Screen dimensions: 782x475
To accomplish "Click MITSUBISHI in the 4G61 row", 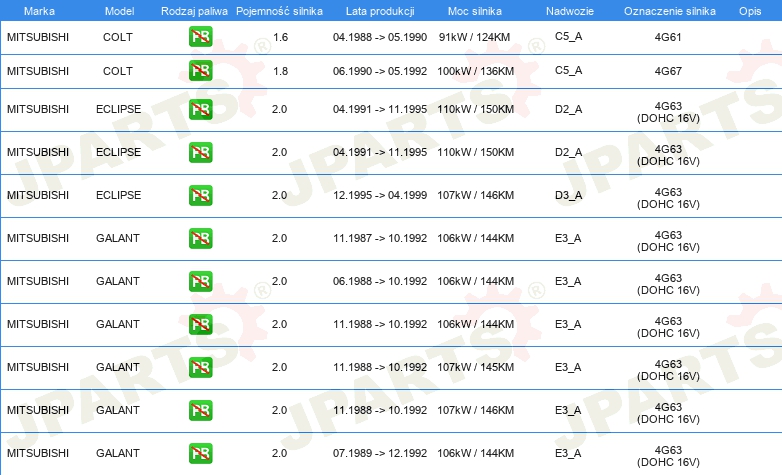I will (x=38, y=37).
